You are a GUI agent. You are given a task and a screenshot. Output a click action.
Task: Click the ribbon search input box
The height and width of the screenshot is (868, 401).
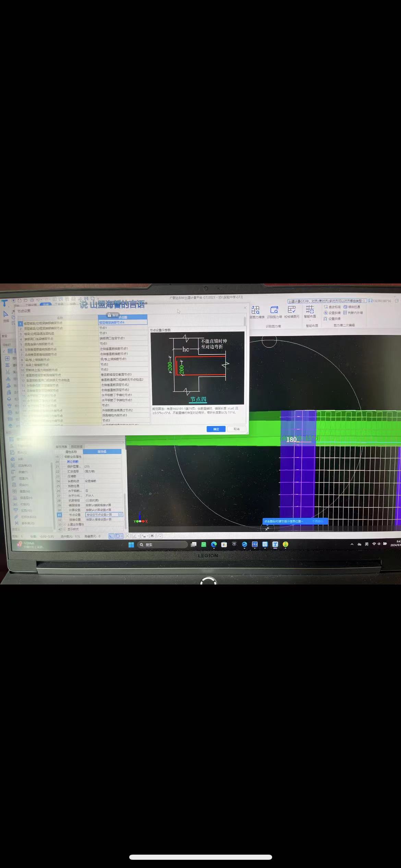[x=327, y=301]
